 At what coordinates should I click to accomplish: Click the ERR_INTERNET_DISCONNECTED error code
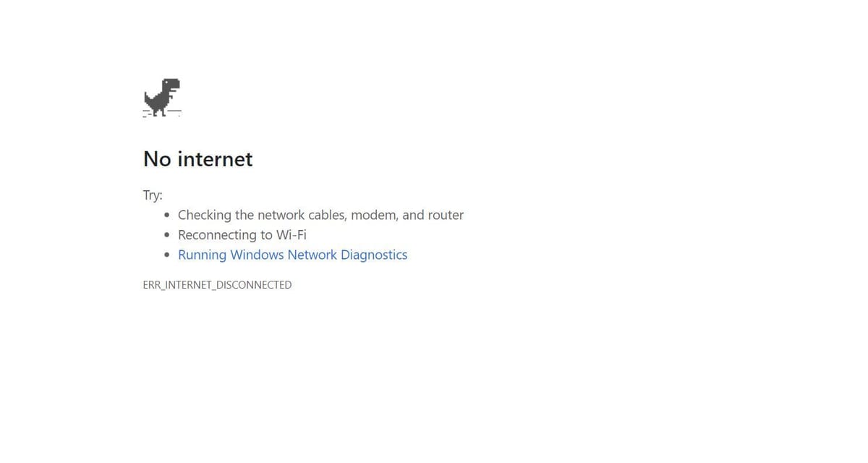[218, 285]
